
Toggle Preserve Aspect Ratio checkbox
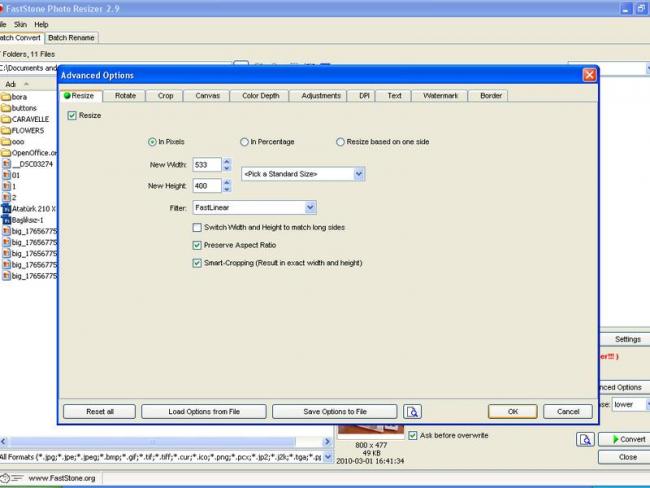pos(197,245)
